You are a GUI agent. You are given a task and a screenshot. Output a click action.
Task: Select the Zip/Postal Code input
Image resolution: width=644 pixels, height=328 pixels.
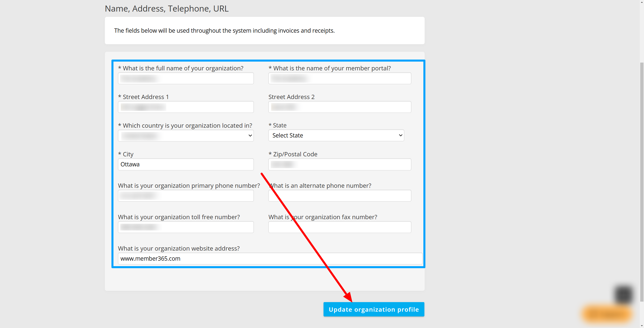pyautogui.click(x=340, y=164)
